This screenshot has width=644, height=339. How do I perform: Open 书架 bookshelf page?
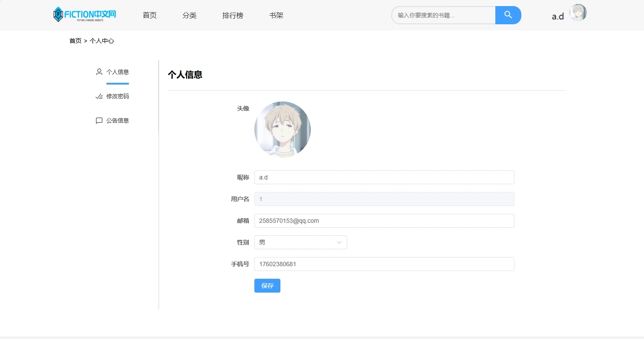tap(276, 15)
